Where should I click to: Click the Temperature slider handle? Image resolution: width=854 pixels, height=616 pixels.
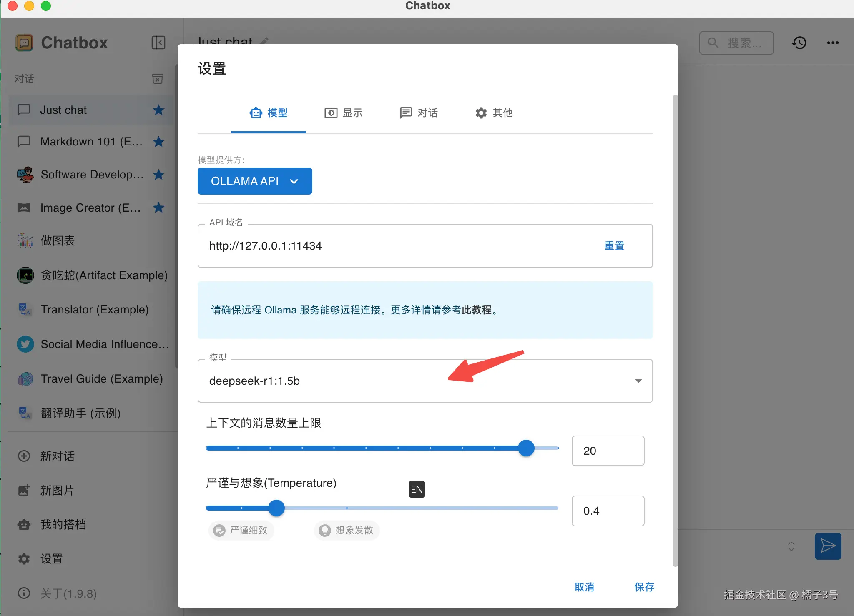276,508
